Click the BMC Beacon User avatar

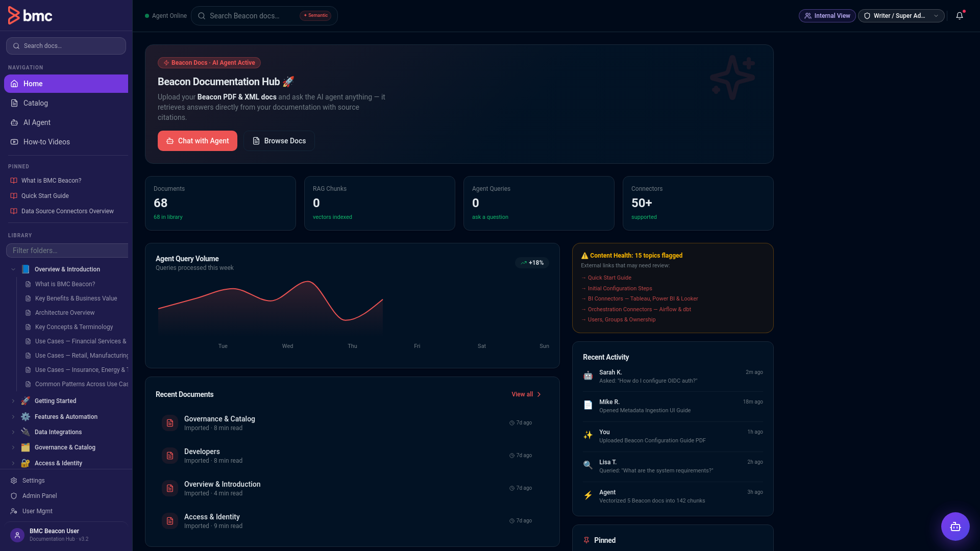17,535
